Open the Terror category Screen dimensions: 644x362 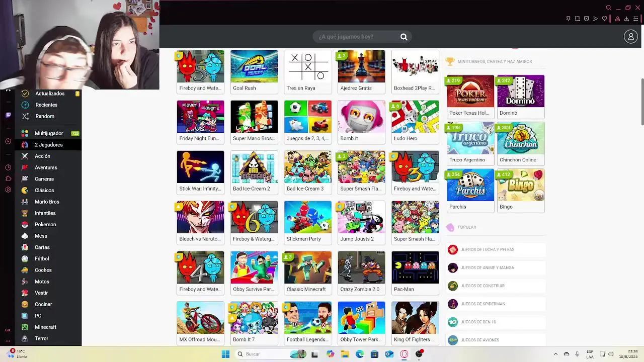[x=49, y=338]
